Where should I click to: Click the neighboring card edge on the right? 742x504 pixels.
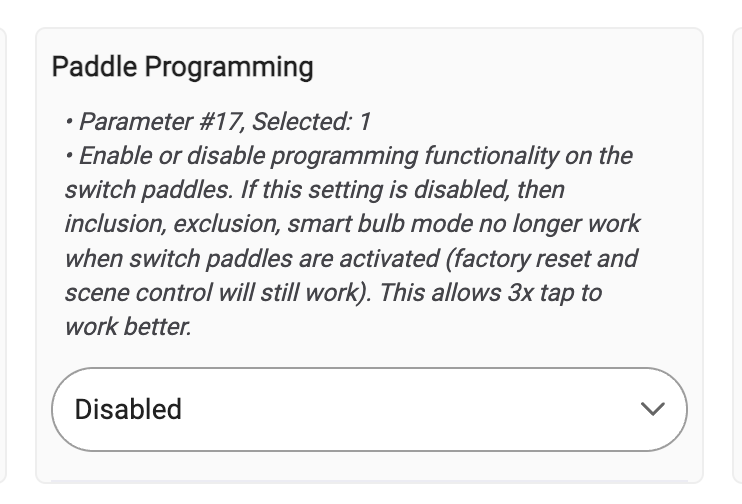coord(737,256)
